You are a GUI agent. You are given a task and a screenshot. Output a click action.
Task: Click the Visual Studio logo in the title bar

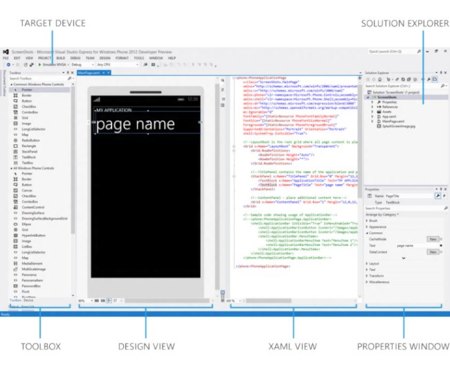click(6, 52)
